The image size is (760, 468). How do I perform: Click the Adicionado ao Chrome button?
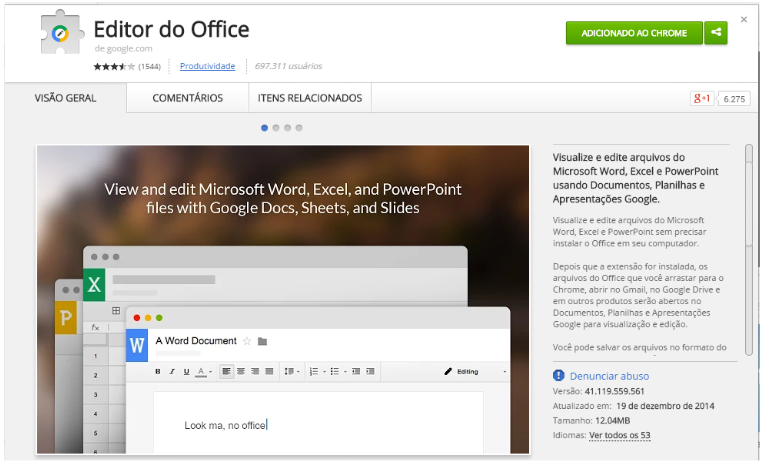coord(634,33)
